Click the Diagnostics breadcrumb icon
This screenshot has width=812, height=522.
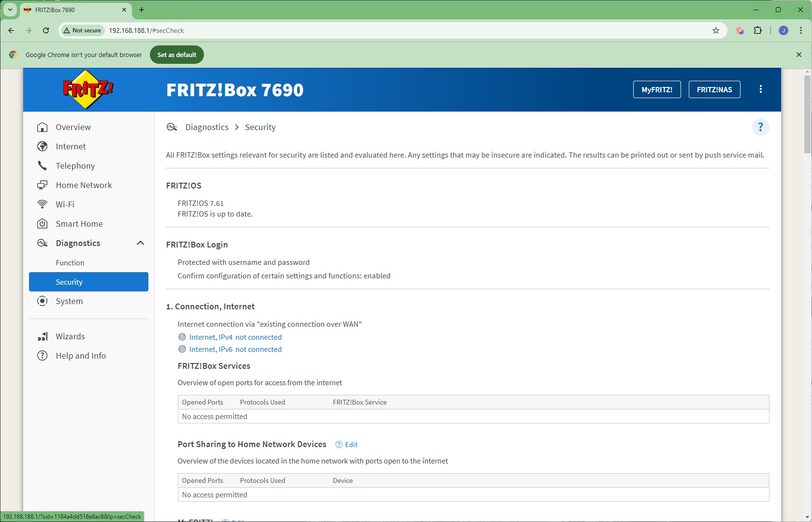coord(172,127)
